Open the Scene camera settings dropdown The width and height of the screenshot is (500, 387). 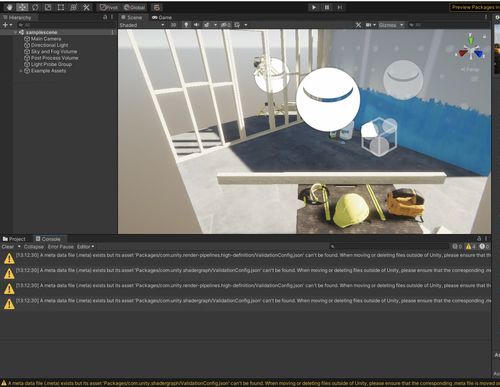370,25
